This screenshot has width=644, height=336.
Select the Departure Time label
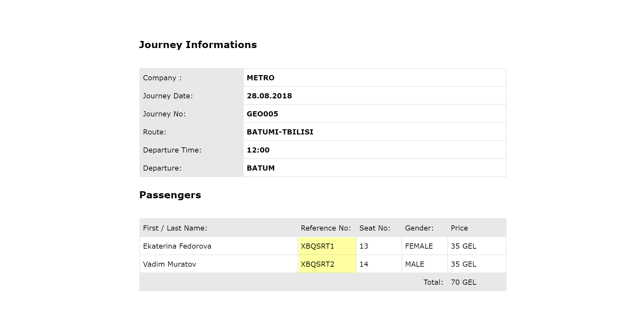[x=172, y=150]
